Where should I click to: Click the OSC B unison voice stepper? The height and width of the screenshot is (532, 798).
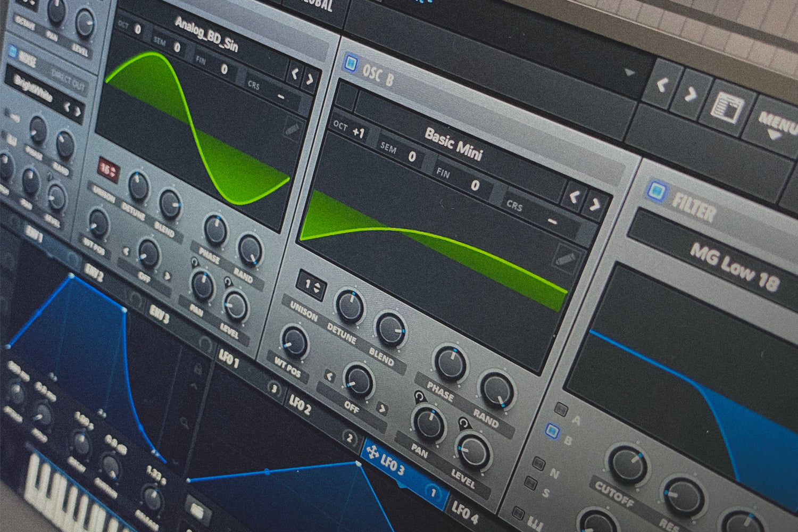coord(311,285)
